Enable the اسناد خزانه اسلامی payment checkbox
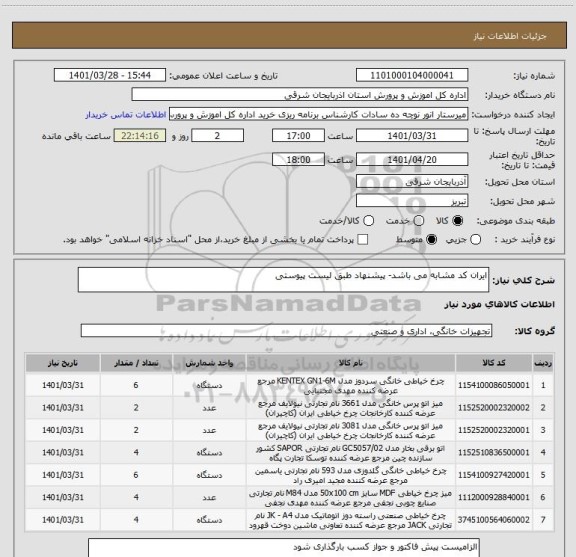The image size is (576, 557). click(363, 240)
